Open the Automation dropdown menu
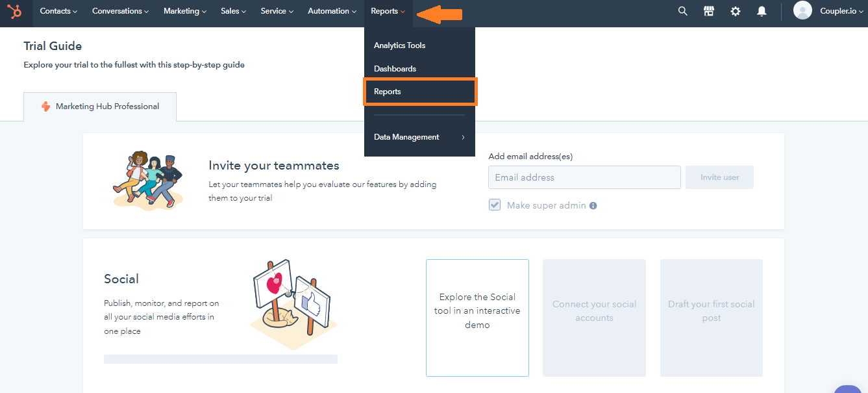 [331, 11]
